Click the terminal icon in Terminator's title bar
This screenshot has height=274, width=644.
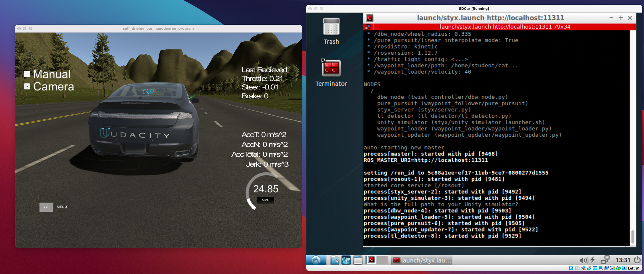tap(369, 18)
